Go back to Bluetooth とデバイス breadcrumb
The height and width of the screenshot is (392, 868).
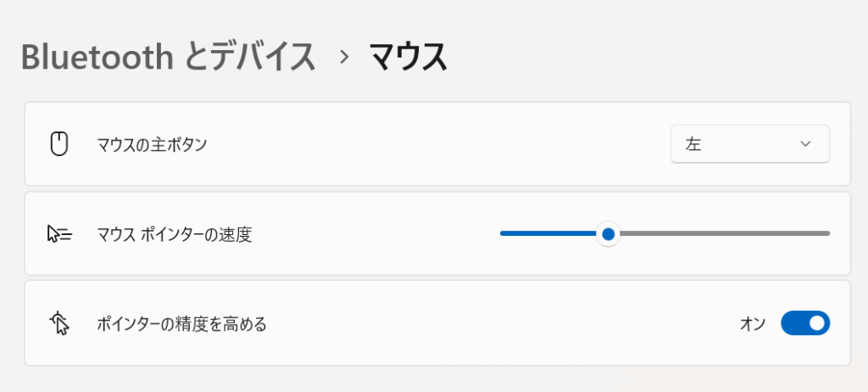coord(169,57)
